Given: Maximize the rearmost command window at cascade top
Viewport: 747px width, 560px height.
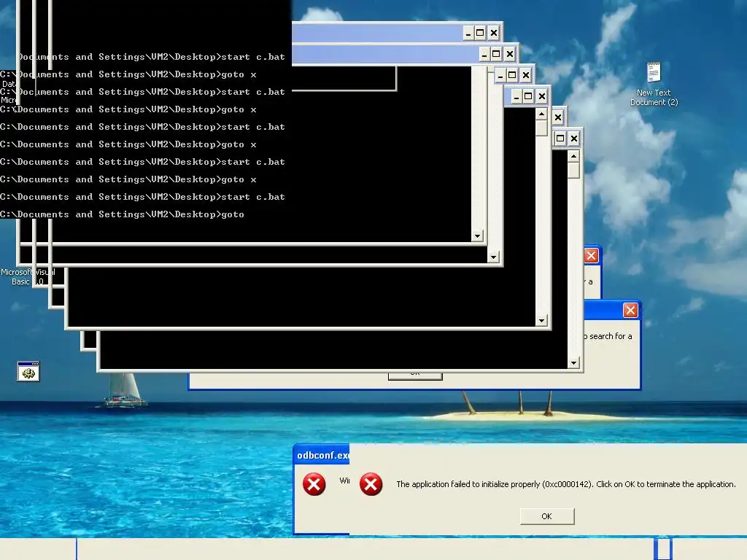Looking at the screenshot, I should (480, 33).
